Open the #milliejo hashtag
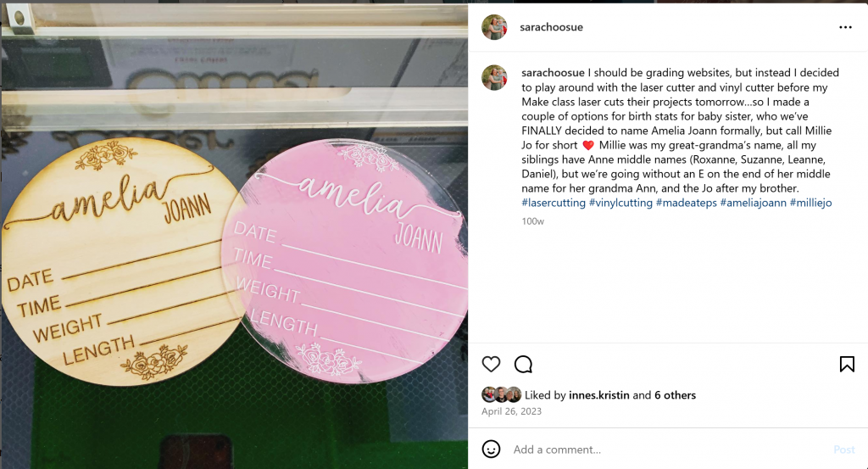The height and width of the screenshot is (469, 868). click(810, 203)
